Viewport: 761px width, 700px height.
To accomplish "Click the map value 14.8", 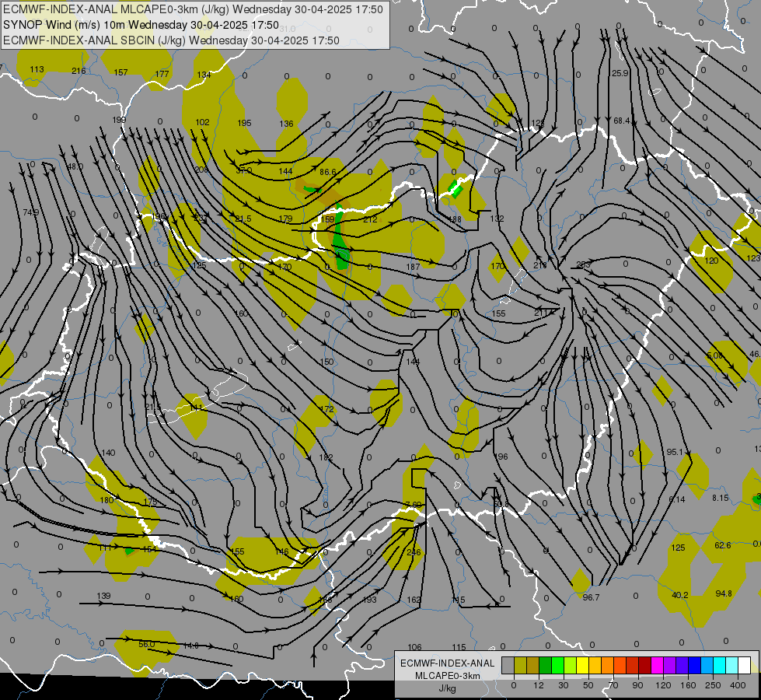I will click(190, 646).
